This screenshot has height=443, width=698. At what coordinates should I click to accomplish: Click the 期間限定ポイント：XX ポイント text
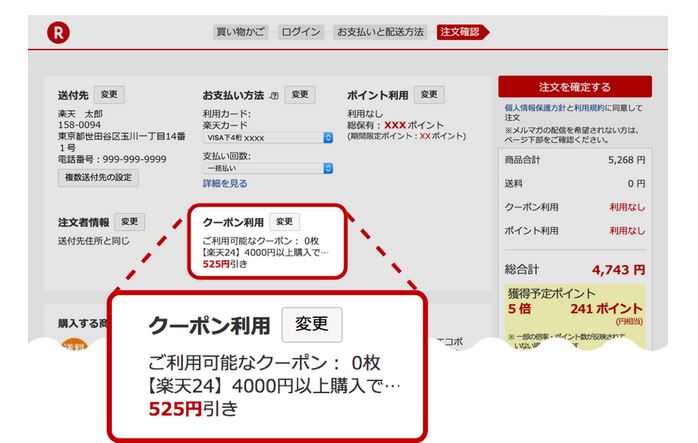(x=406, y=136)
